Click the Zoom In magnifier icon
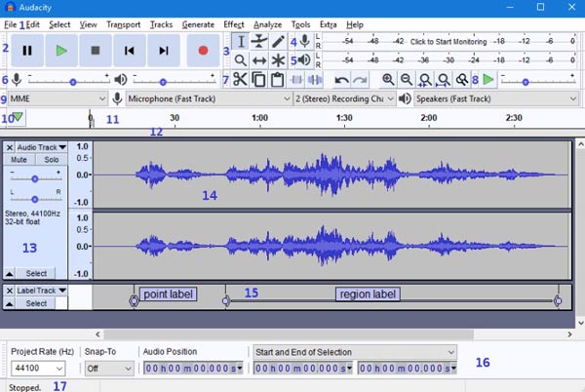 point(388,80)
